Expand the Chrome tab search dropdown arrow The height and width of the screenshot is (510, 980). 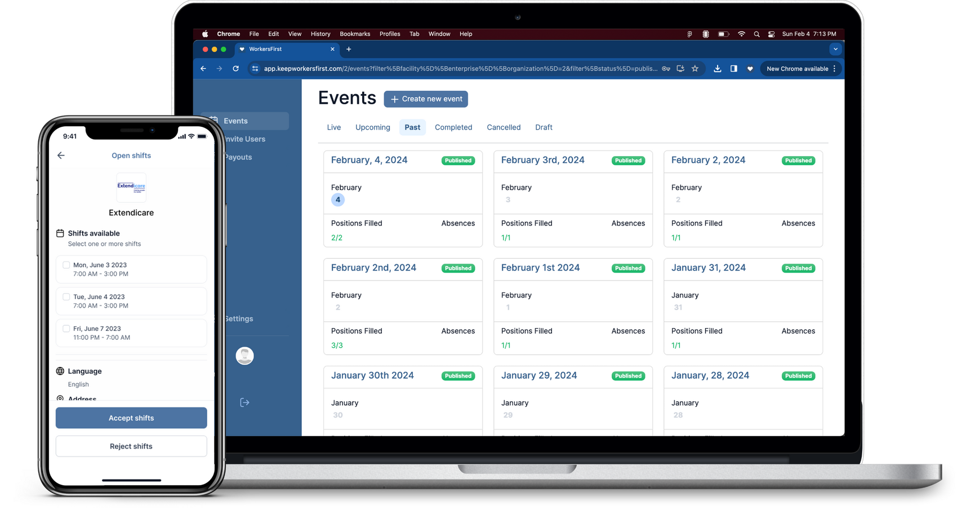tap(835, 49)
